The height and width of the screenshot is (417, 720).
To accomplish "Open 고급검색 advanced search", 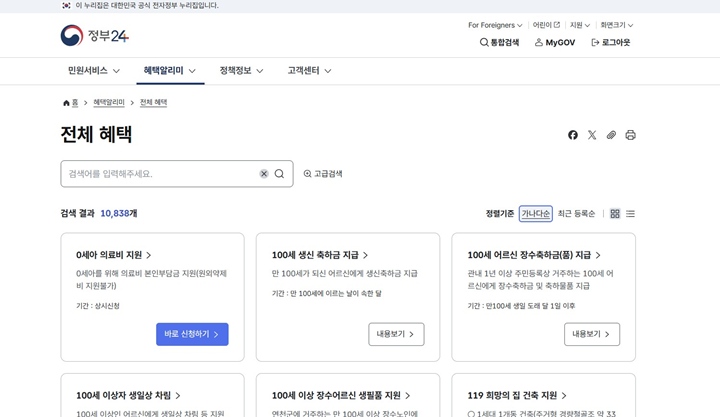I will pyautogui.click(x=323, y=174).
